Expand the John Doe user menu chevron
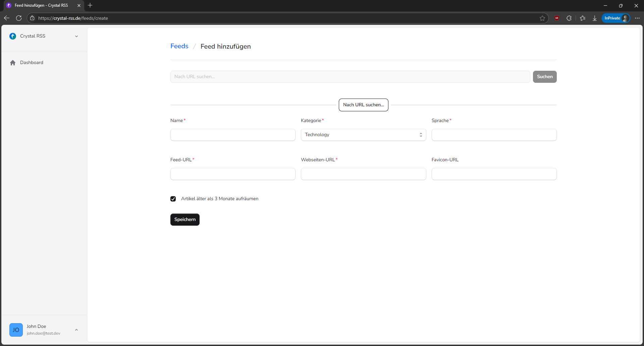This screenshot has width=644, height=346. (x=76, y=330)
